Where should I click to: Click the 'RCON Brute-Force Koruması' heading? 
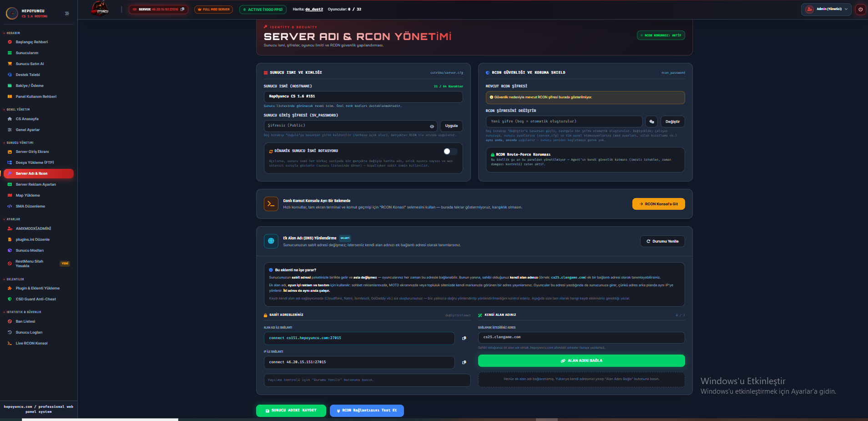[x=523, y=155]
